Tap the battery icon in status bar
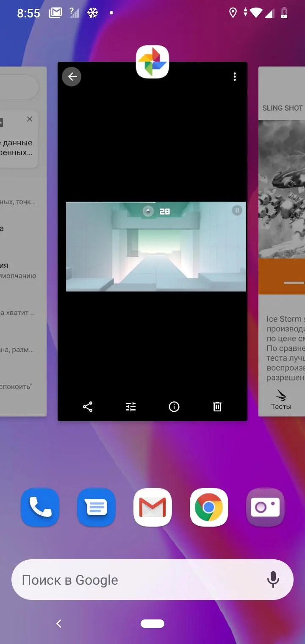The image size is (305, 644). 285,13
